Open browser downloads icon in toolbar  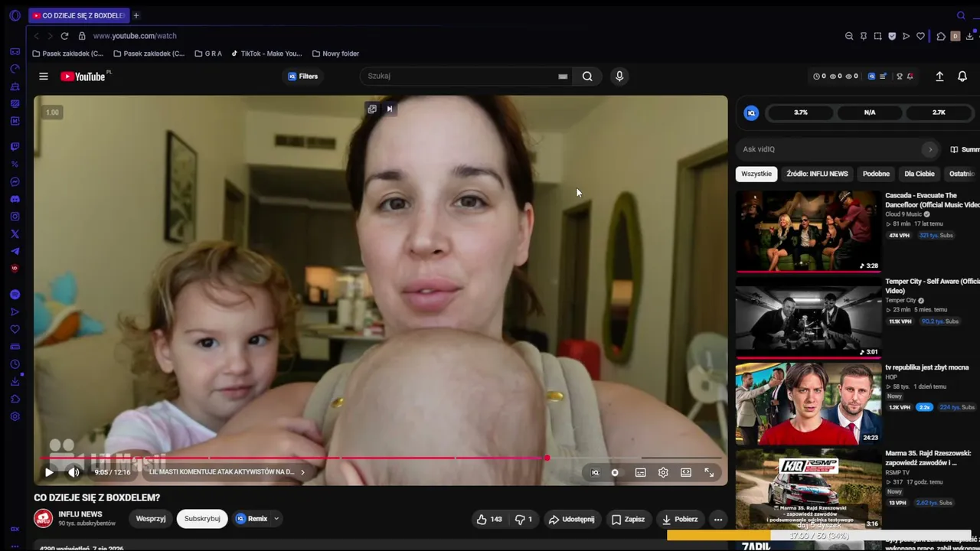click(970, 36)
